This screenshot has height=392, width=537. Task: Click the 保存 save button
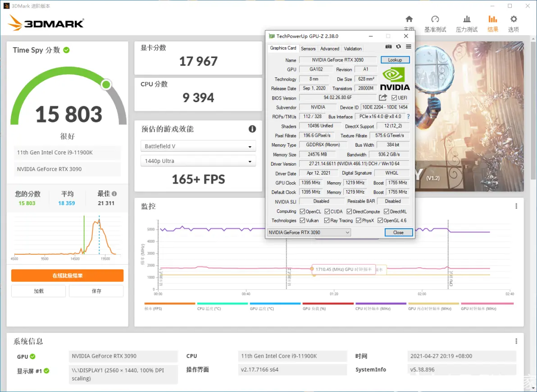pyautogui.click(x=96, y=291)
